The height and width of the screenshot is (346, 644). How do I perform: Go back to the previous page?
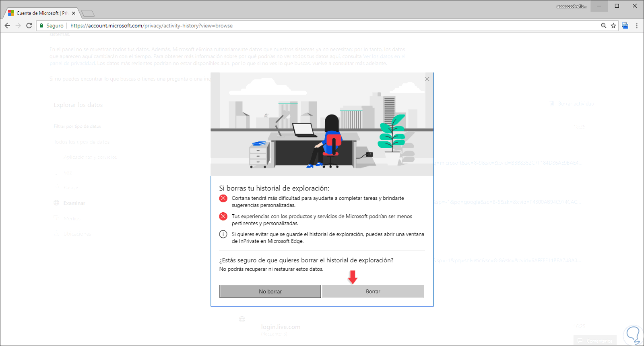click(7, 25)
